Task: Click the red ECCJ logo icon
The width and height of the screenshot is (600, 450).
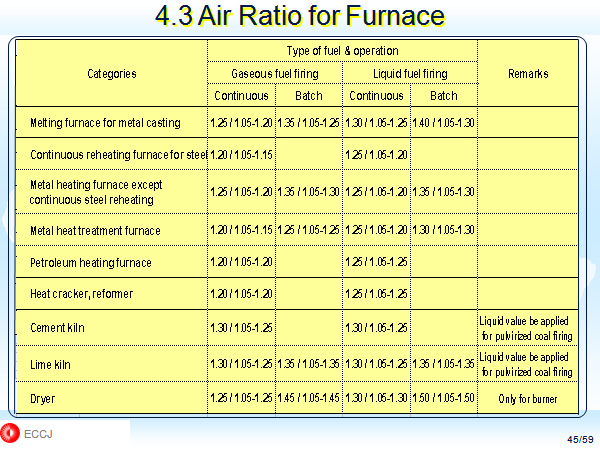Action: 10,433
